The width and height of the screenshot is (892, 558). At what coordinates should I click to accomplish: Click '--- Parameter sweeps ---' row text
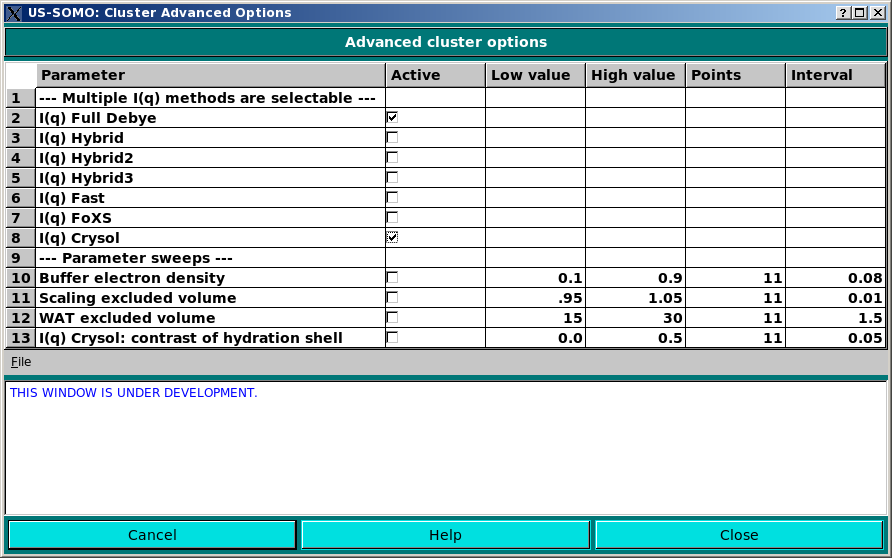136,258
